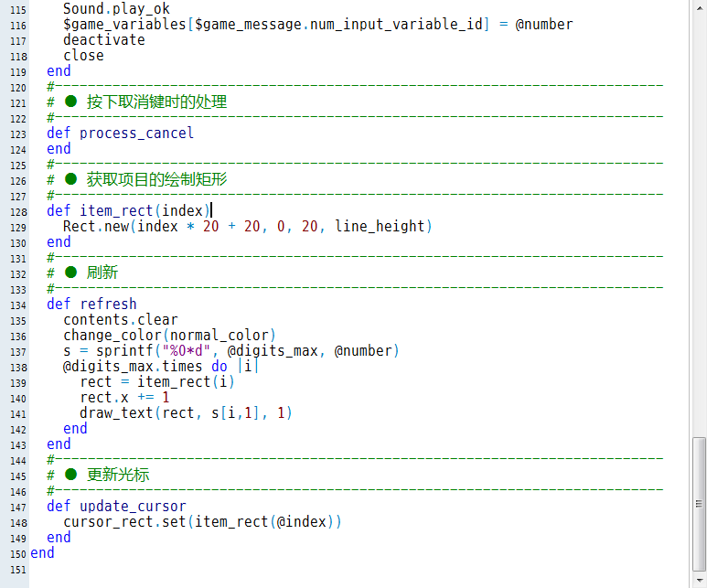
Task: Click the '$game_variables' assignment on line 116
Action: [318, 25]
